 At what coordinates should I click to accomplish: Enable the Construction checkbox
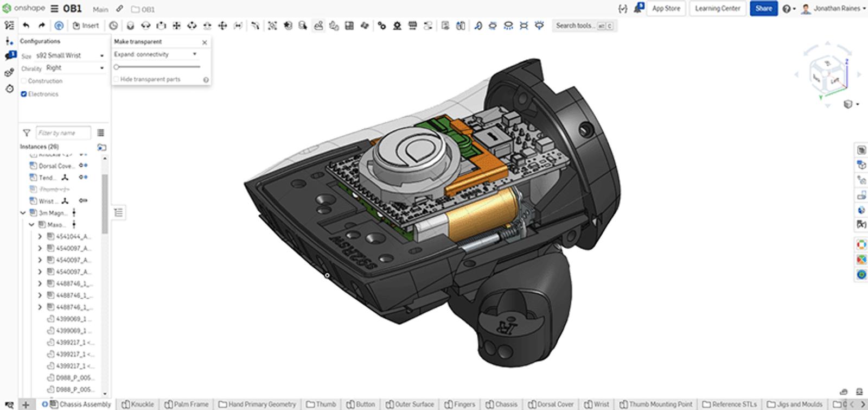(x=24, y=81)
